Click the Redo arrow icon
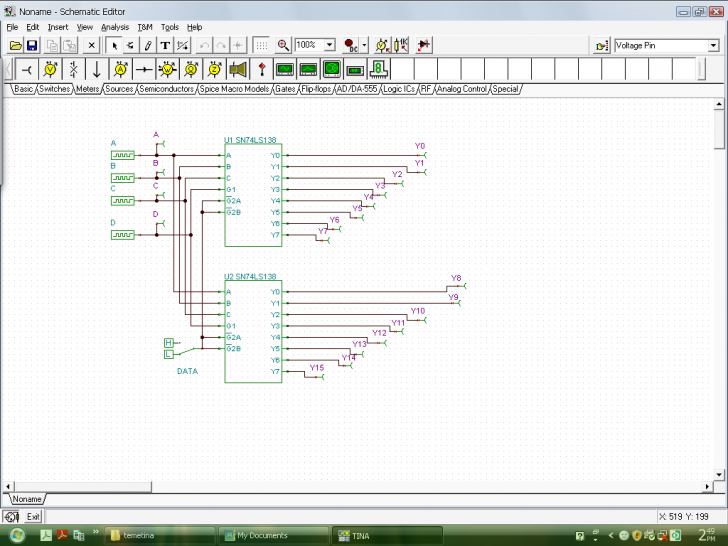The width and height of the screenshot is (728, 546). 221,46
